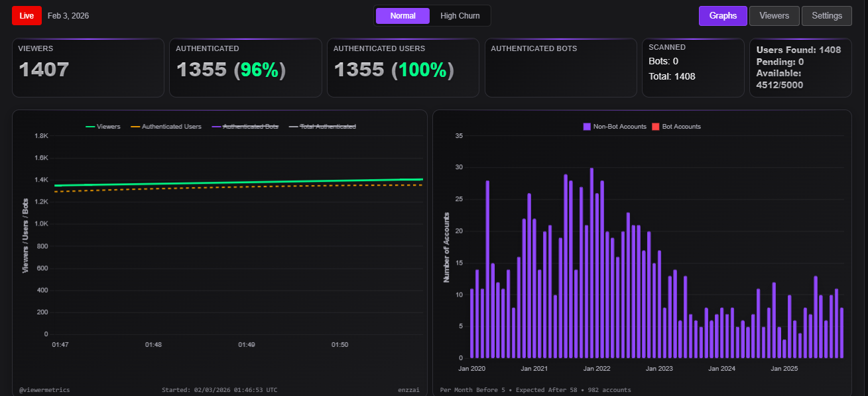The width and height of the screenshot is (868, 396).
Task: Click the Authenticated Users 100% value
Action: coord(422,70)
